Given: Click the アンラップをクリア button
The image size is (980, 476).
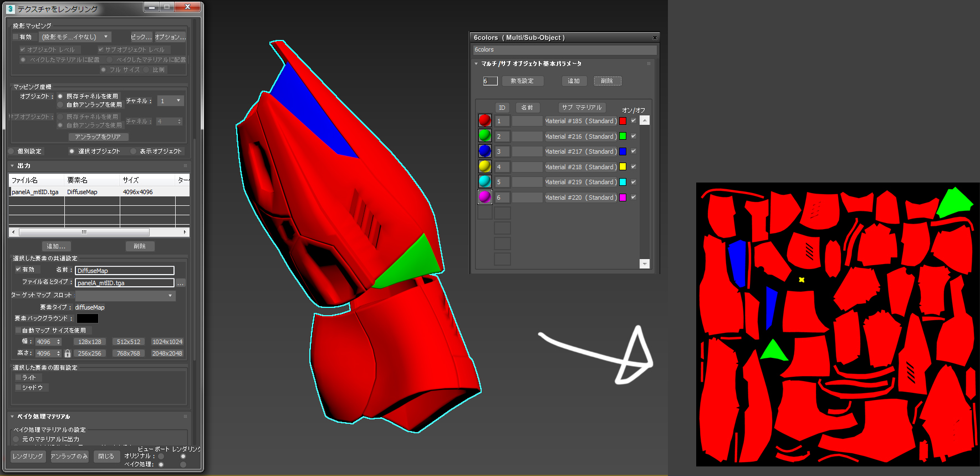Looking at the screenshot, I should 98,137.
